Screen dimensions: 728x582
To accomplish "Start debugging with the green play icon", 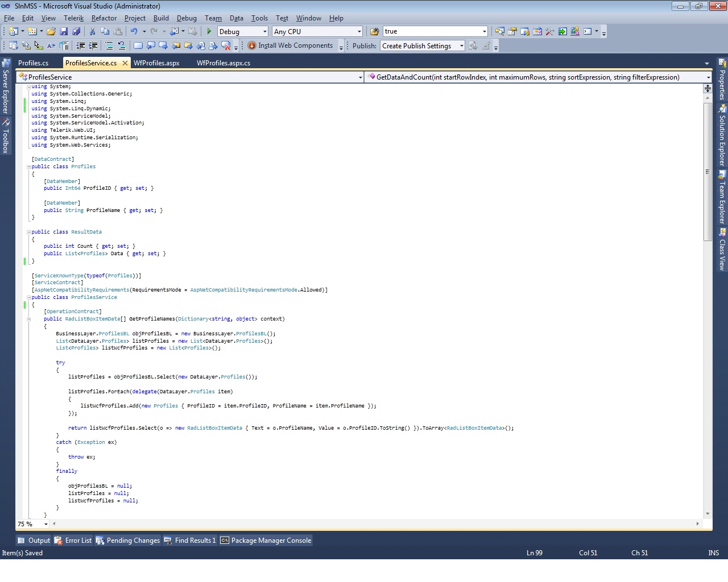I will pyautogui.click(x=209, y=32).
